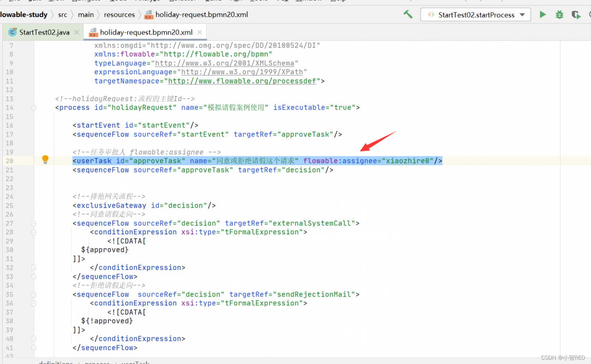The height and width of the screenshot is (364, 591).
Task: Open the w3.org 1999 XPath link
Action: (242, 72)
